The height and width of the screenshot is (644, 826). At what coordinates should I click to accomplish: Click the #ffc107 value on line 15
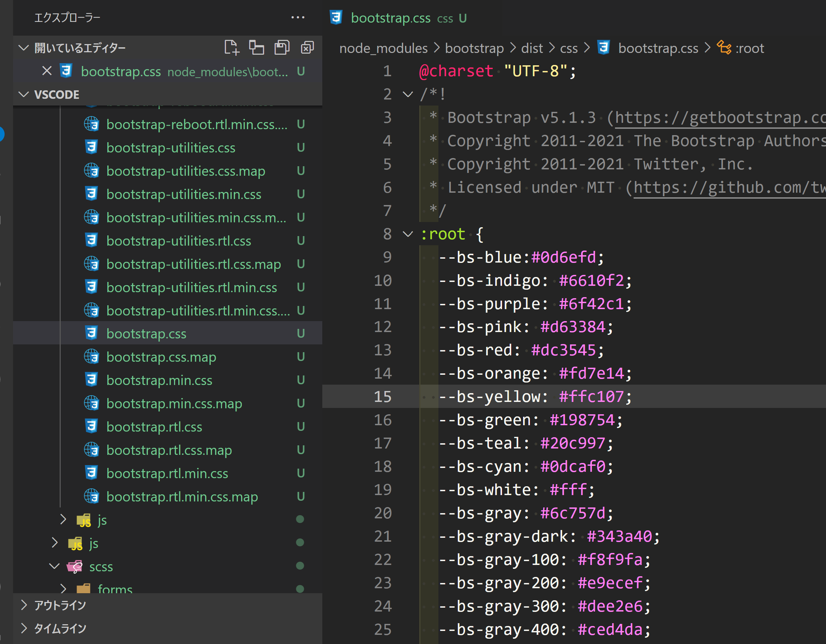(592, 396)
